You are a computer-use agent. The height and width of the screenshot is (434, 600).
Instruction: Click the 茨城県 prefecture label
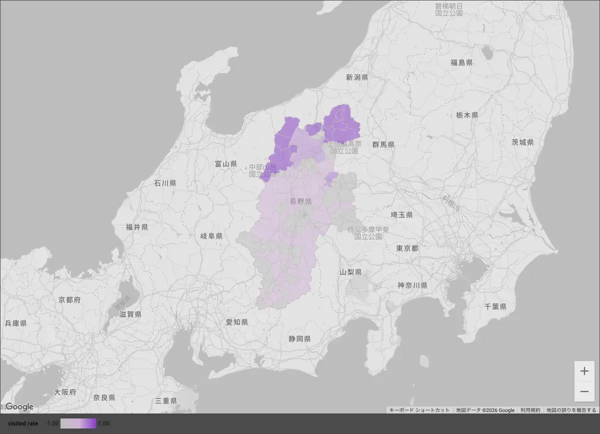tap(522, 142)
